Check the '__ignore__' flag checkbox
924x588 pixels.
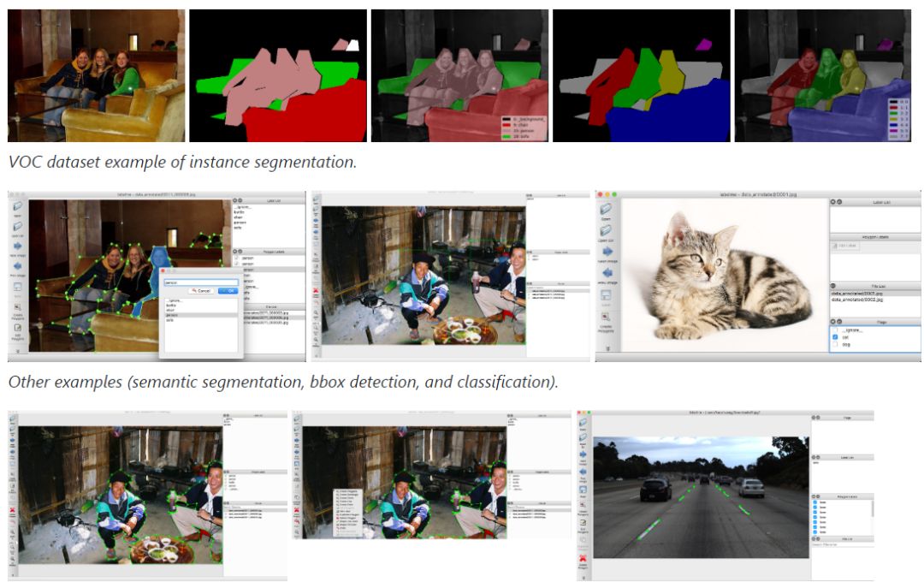[x=836, y=330]
